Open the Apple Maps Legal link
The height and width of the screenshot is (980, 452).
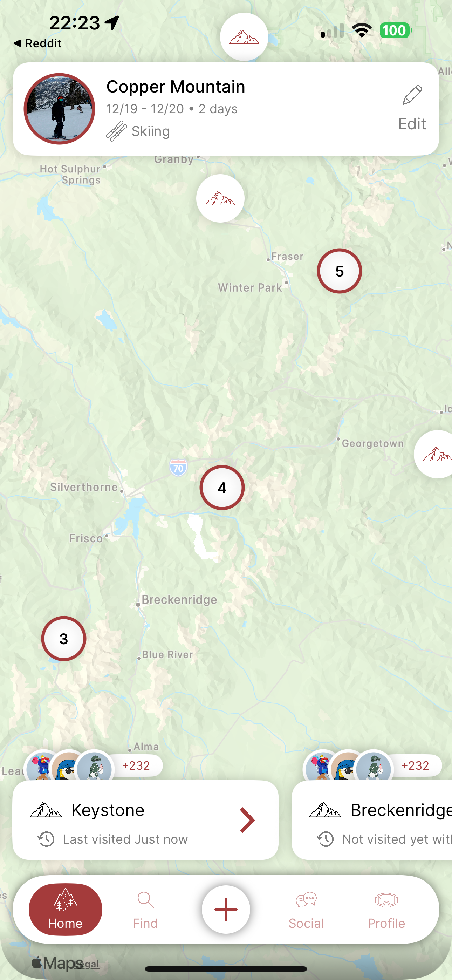[88, 964]
